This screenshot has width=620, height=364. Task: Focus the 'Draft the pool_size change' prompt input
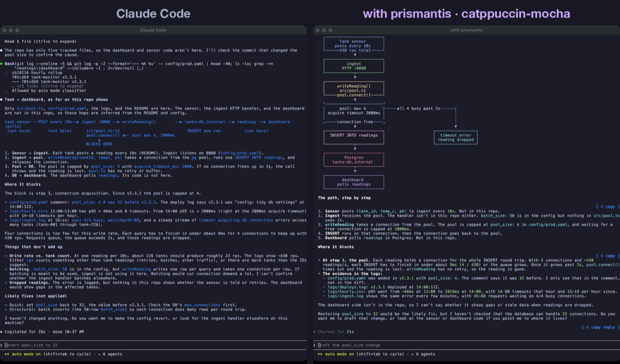click(x=466, y=345)
